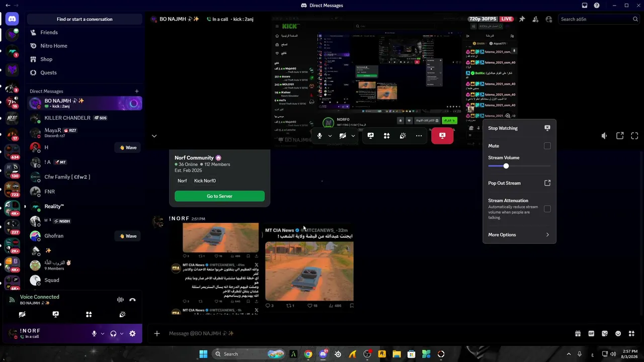Open pinned messages with the pin icon
This screenshot has width=644, height=362.
pyautogui.click(x=522, y=19)
